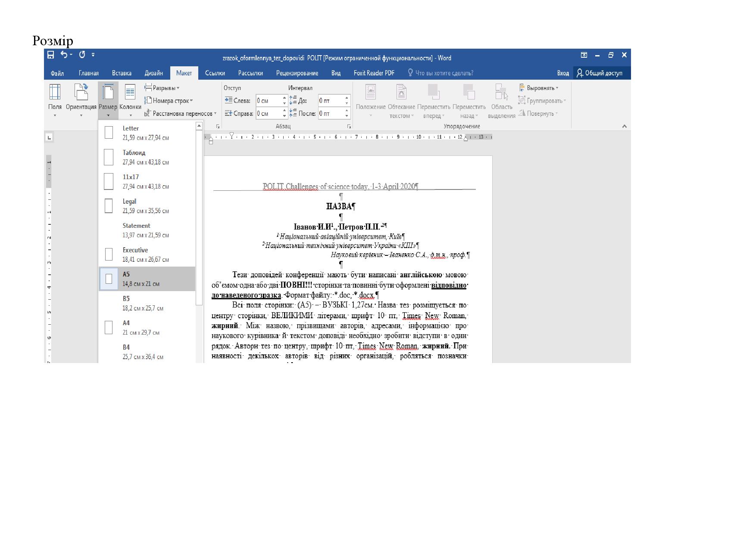756x534 pixels.
Task: Click the Redo icon in quick access
Action: (82, 55)
